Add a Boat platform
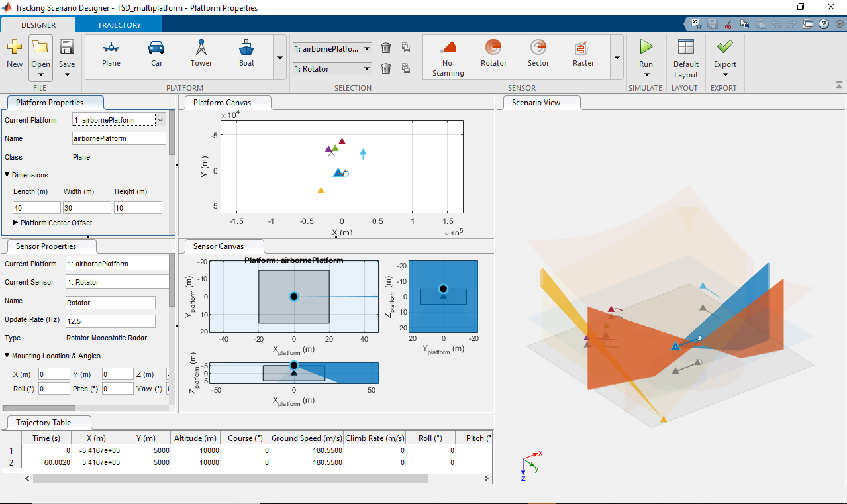The height and width of the screenshot is (504, 847). click(246, 53)
